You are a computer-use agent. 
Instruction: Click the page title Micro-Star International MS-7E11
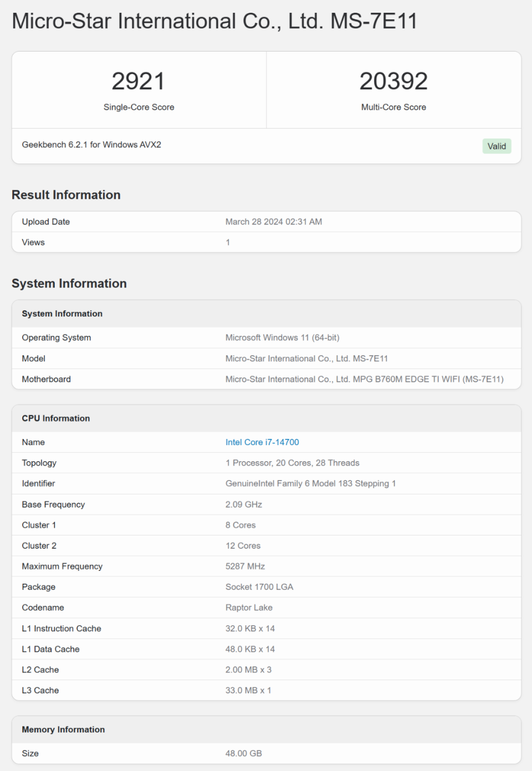(x=214, y=22)
